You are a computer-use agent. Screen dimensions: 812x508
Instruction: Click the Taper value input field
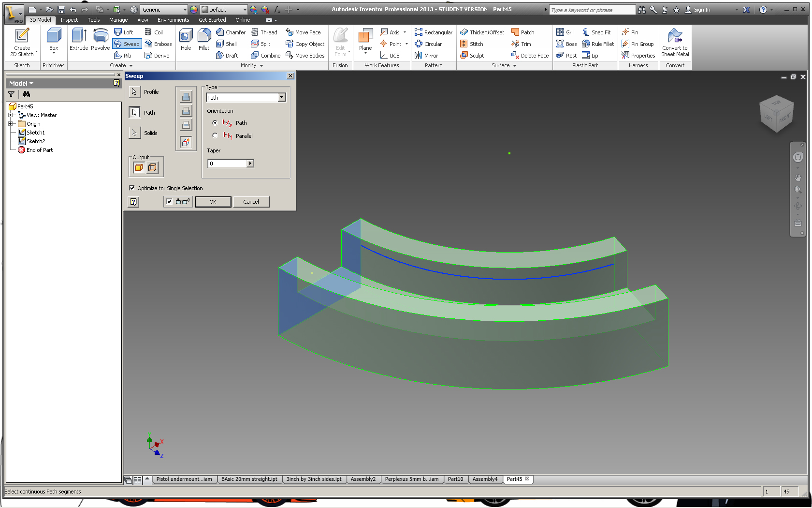pos(227,164)
